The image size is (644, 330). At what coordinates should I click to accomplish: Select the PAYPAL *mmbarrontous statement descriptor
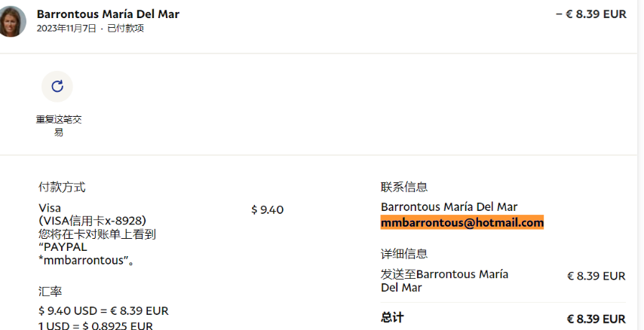[86, 254]
